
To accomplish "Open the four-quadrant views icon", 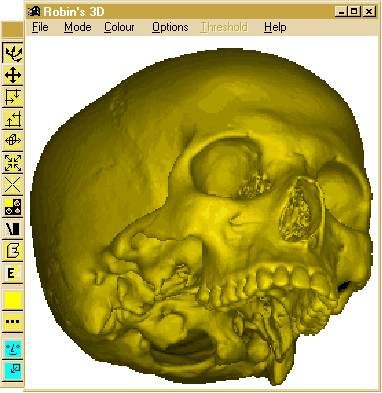I will pos(13,207).
